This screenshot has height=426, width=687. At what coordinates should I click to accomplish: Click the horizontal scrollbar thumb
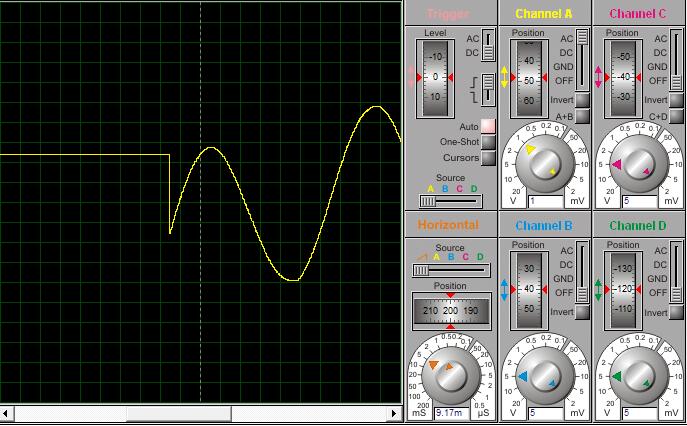(x=179, y=413)
